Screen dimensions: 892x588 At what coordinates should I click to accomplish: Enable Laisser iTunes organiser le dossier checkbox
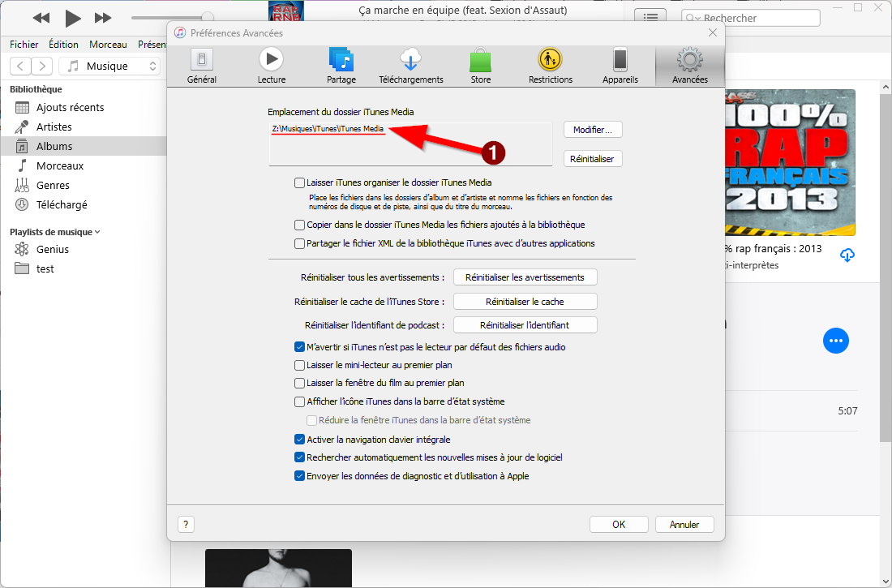[x=300, y=183]
